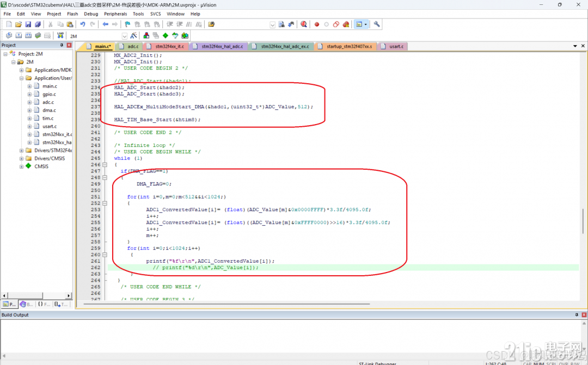This screenshot has width=588, height=365.
Task: Click the Build target icon
Action: (19, 35)
